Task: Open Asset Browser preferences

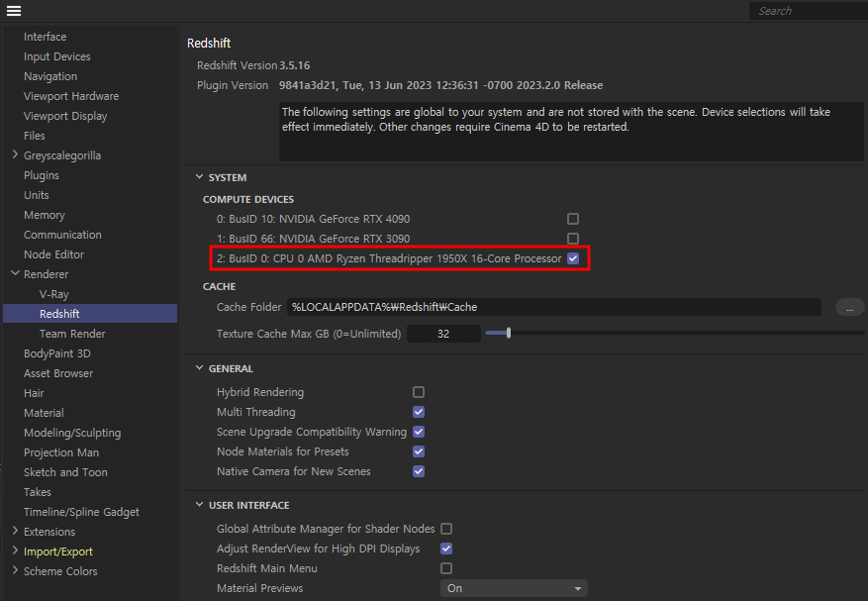Action: tap(58, 373)
